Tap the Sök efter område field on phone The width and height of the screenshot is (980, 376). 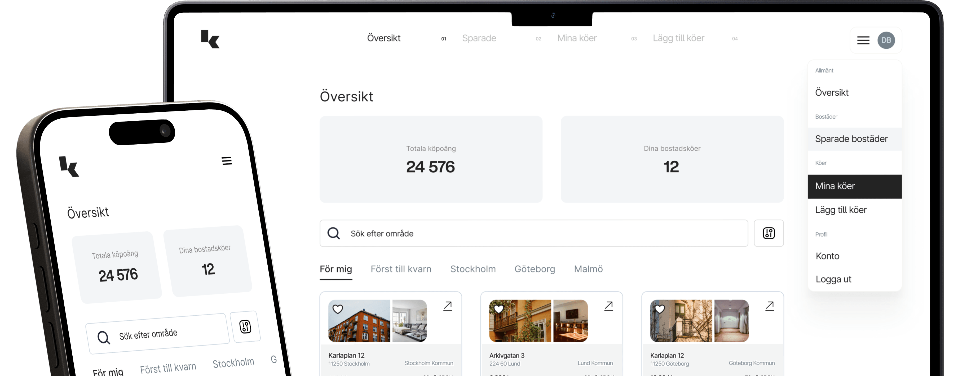(x=157, y=333)
